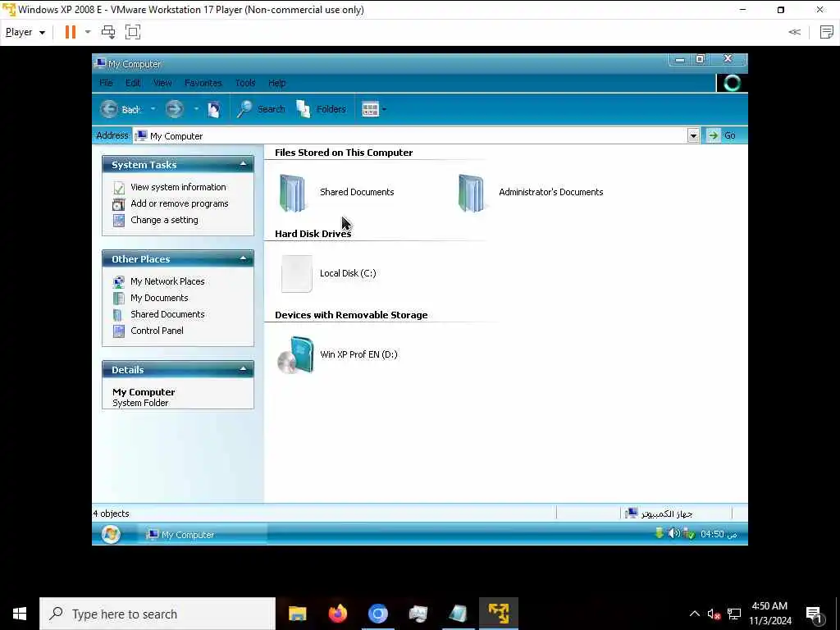The height and width of the screenshot is (630, 840).
Task: Open the Favorites menu
Action: [203, 83]
